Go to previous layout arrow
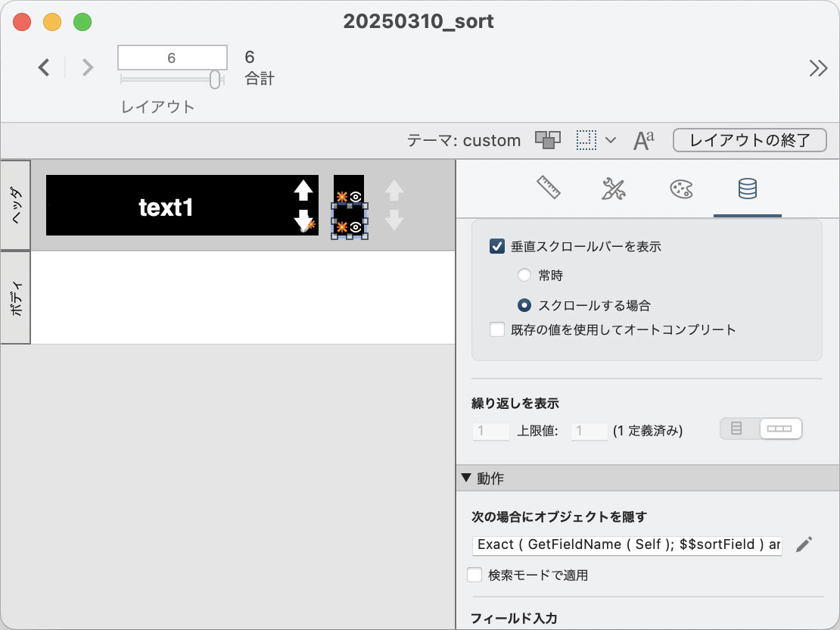The width and height of the screenshot is (840, 630). pos(44,67)
